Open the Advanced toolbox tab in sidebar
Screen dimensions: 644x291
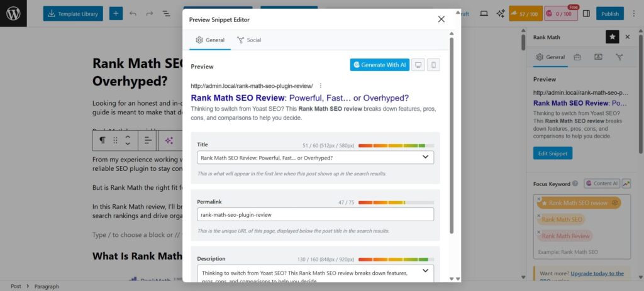point(577,57)
